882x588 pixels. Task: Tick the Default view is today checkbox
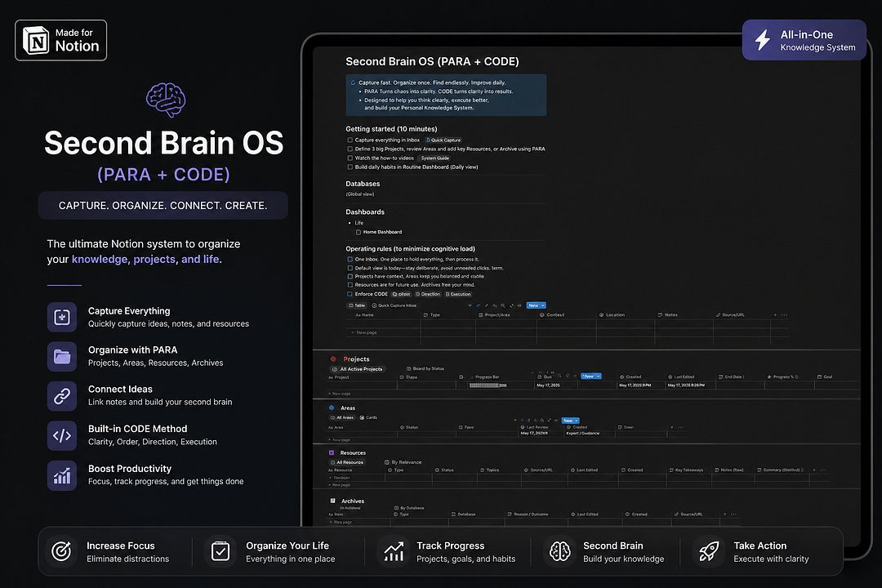coord(350,268)
